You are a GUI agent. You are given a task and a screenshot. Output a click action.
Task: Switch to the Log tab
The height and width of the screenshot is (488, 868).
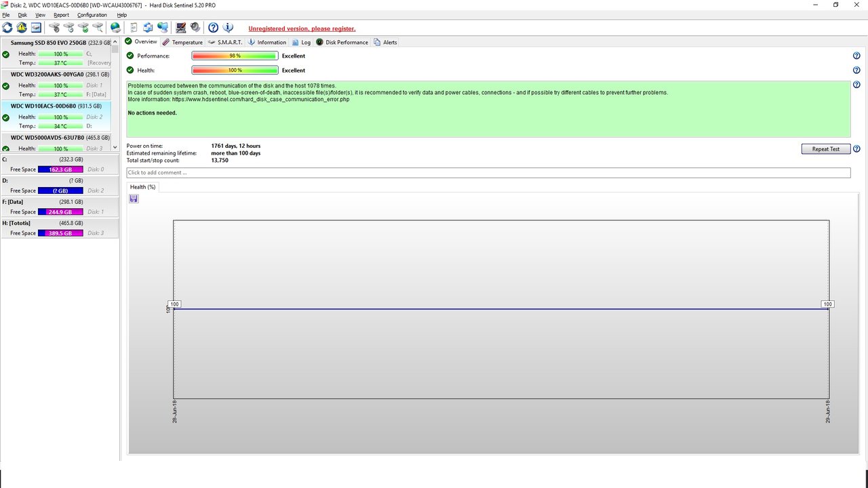tap(301, 42)
